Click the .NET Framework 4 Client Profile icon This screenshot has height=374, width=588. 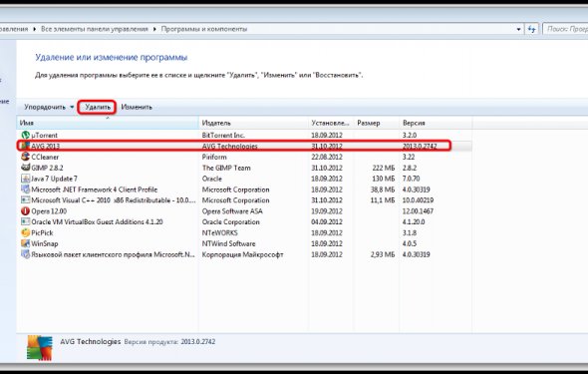click(x=25, y=189)
